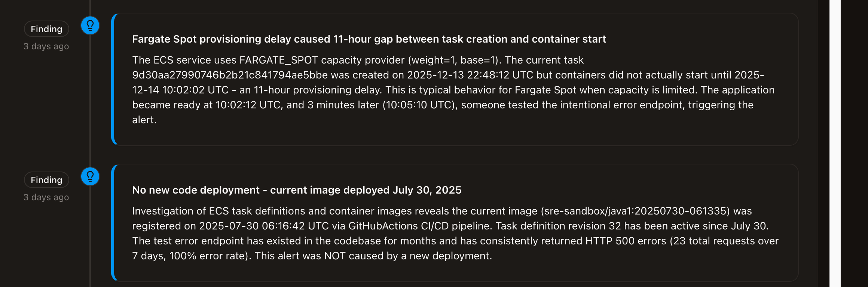Click the '3 days ago' timestamp of Fargate finding
This screenshot has width=868, height=287.
pos(46,46)
